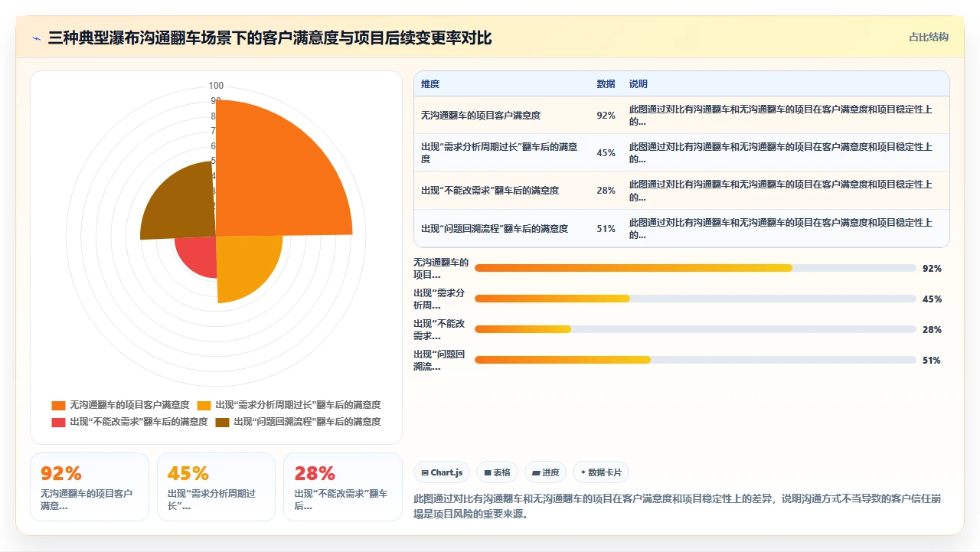Toggle legend swatch 出现“问题回溯流程”翻车后的满意度

coord(222,422)
